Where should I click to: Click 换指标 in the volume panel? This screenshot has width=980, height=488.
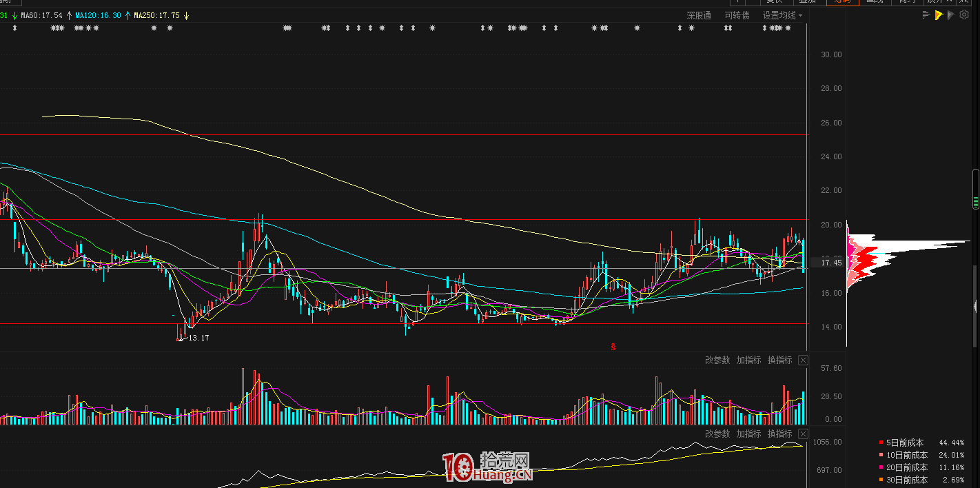pos(780,360)
